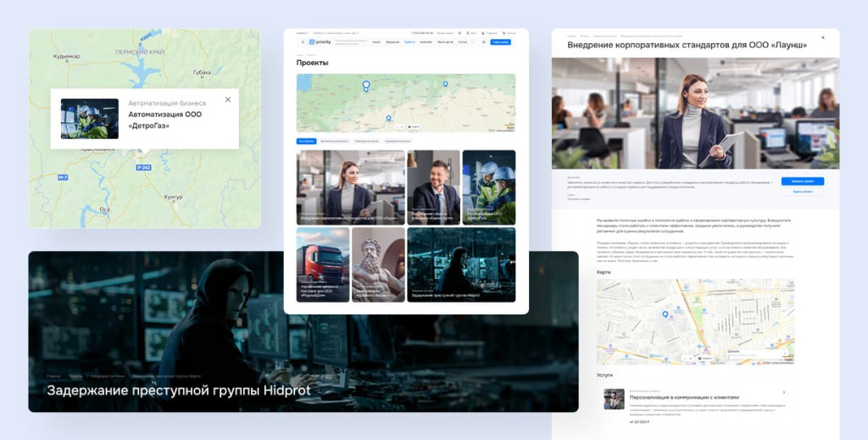The height and width of the screenshot is (440, 868).
Task: Click the search magnifier icon in header
Action: (483, 42)
